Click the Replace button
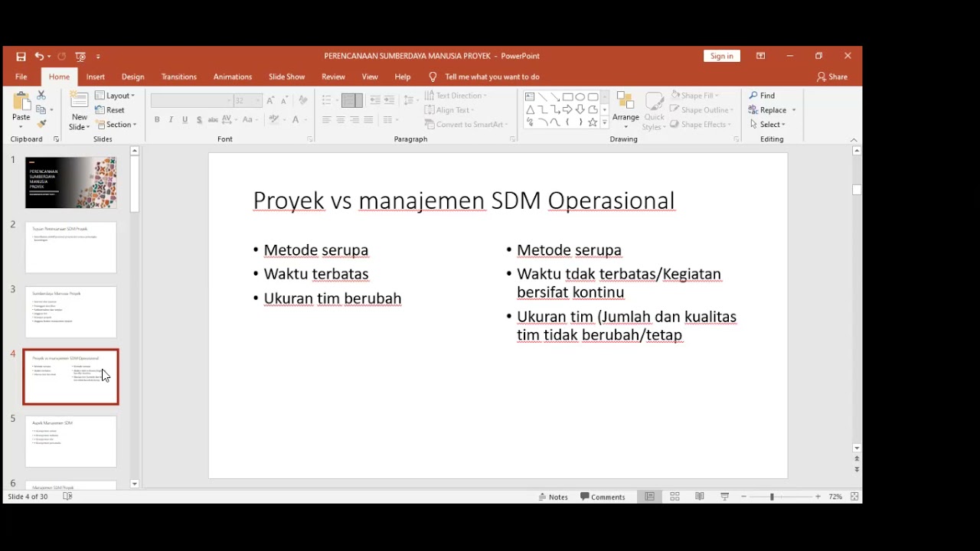This screenshot has height=551, width=980. pos(768,109)
